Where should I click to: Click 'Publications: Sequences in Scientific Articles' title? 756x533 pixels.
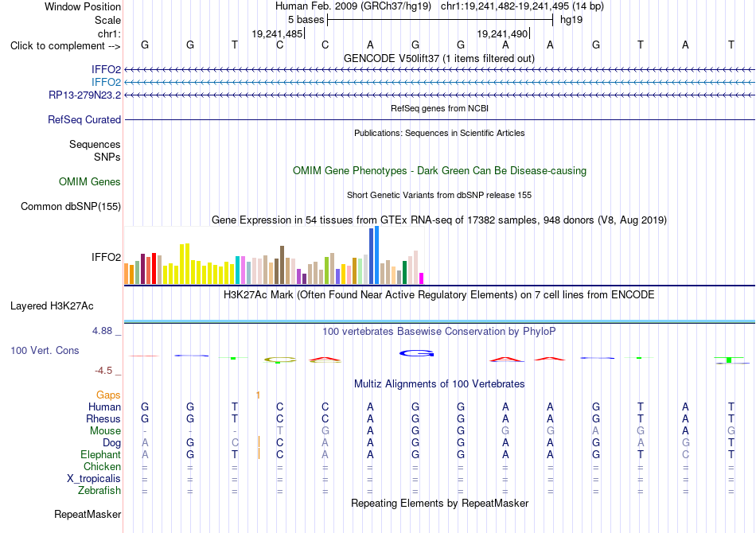(x=439, y=133)
